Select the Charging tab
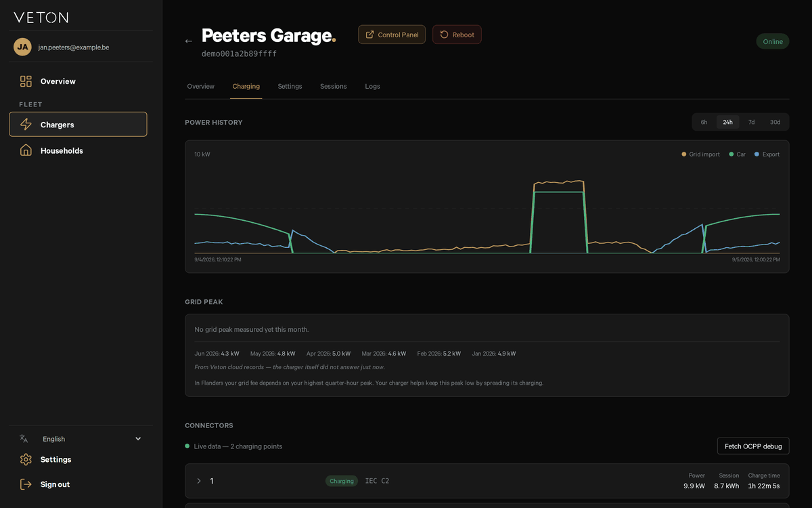This screenshot has height=508, width=812. (x=246, y=86)
